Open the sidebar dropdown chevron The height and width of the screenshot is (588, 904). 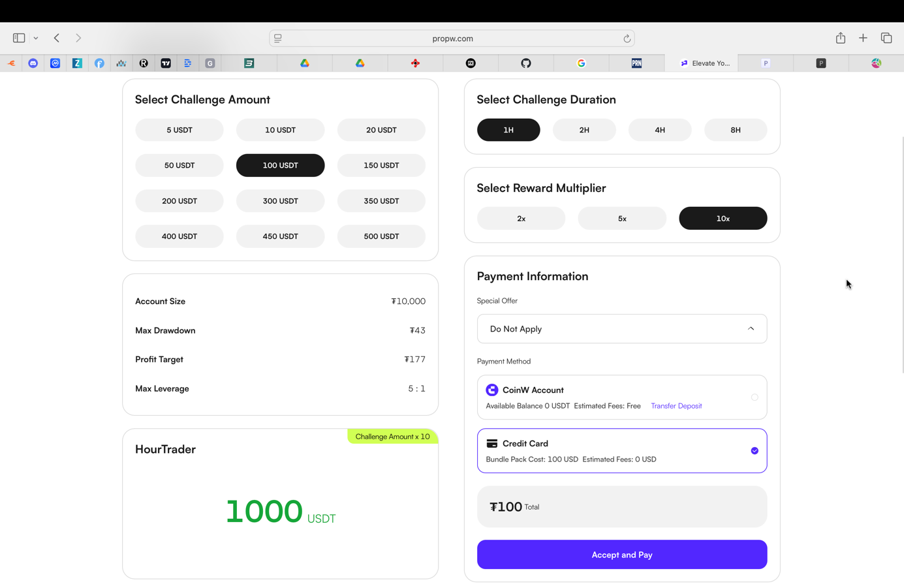tap(36, 39)
